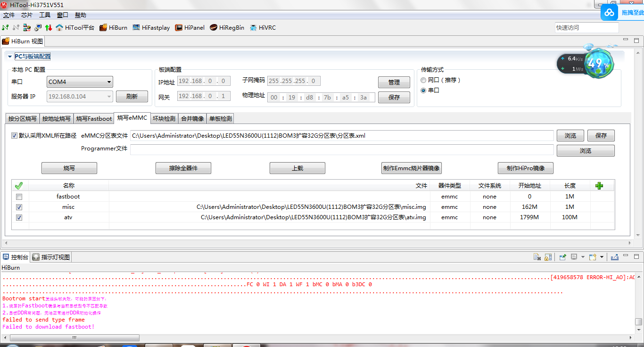Image resolution: width=644 pixels, height=347 pixels.
Task: Switch to the 按分区烧写 tab
Action: 23,119
